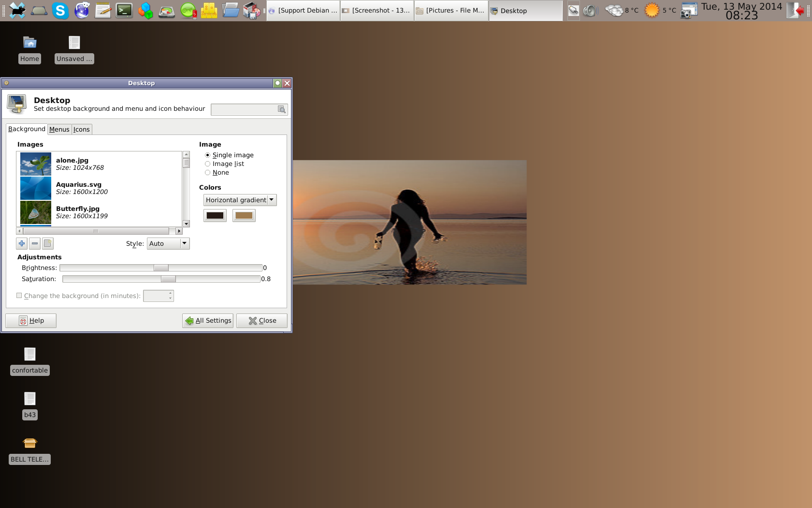
Task: Open the terminal emulator from the panel
Action: click(124, 11)
